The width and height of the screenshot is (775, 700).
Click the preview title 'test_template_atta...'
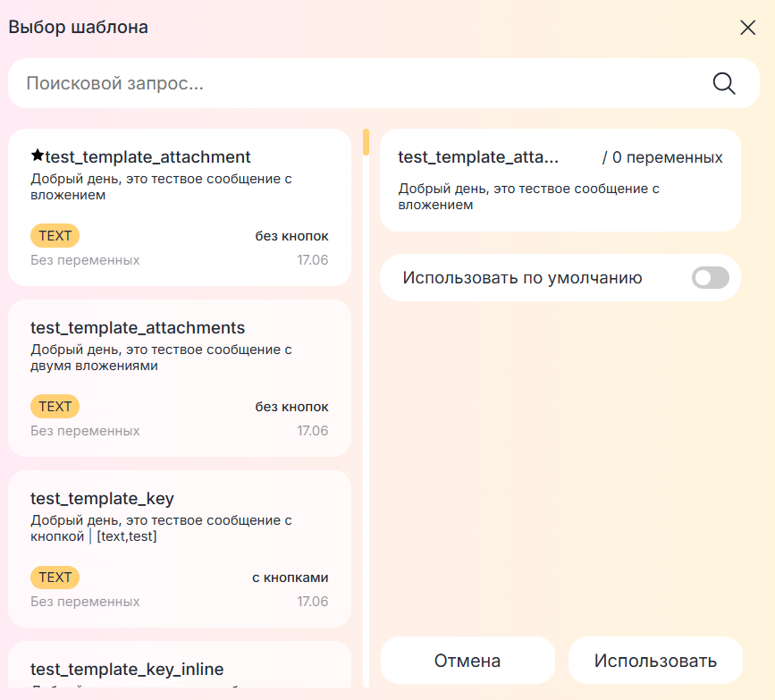pos(477,157)
